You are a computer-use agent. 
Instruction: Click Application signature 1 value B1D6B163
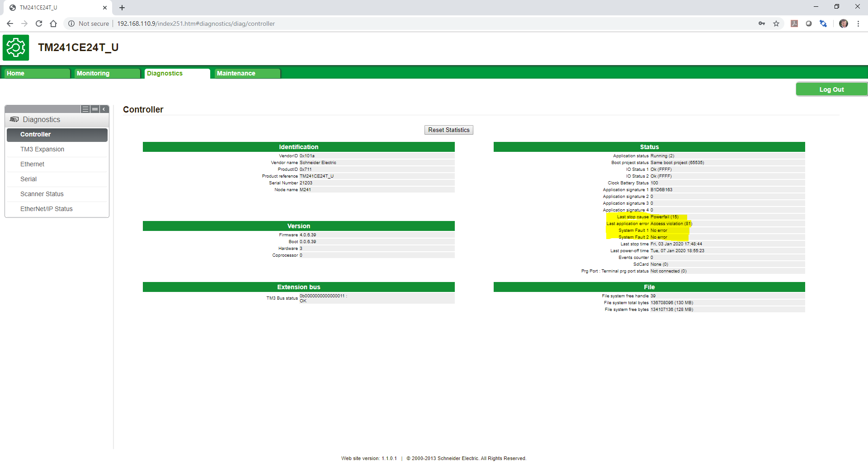coord(661,190)
